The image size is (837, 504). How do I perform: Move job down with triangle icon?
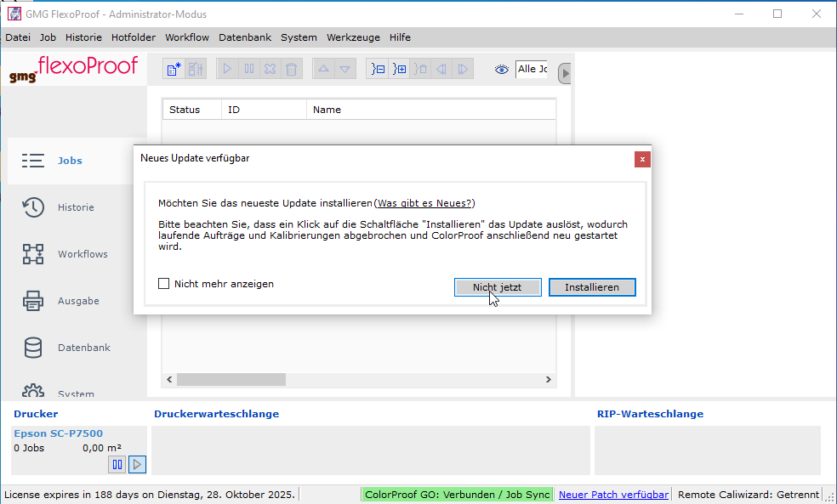point(344,69)
